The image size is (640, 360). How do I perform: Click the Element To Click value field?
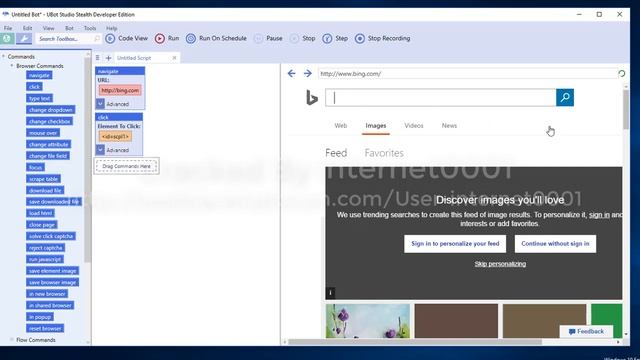(115, 136)
